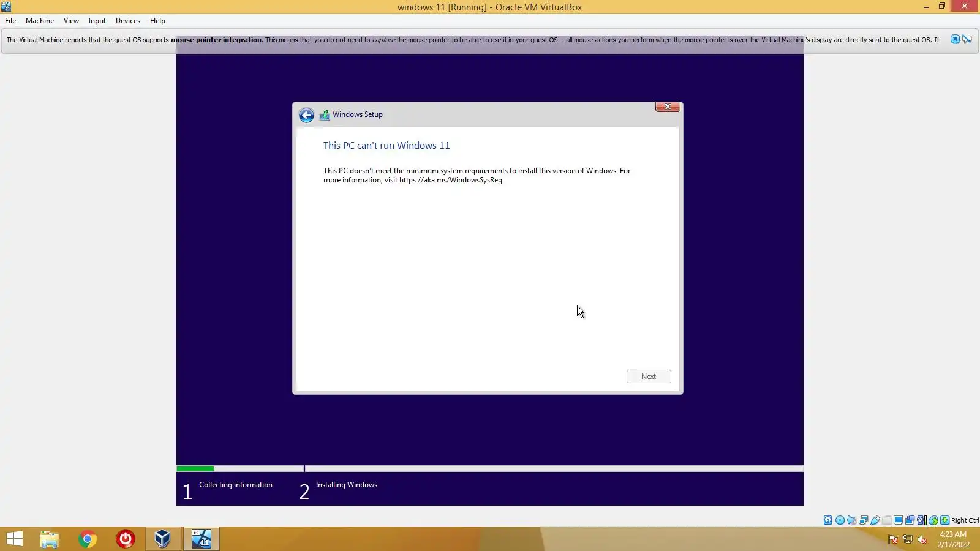The height and width of the screenshot is (551, 980).
Task: Open the taskbar clock showing 4:23 AM
Action: click(x=953, y=539)
